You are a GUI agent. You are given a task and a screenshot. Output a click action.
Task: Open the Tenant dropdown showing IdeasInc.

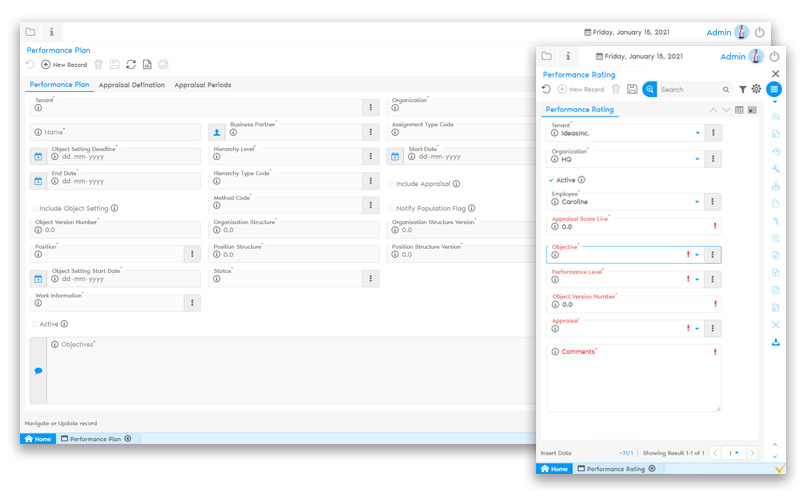pyautogui.click(x=697, y=132)
